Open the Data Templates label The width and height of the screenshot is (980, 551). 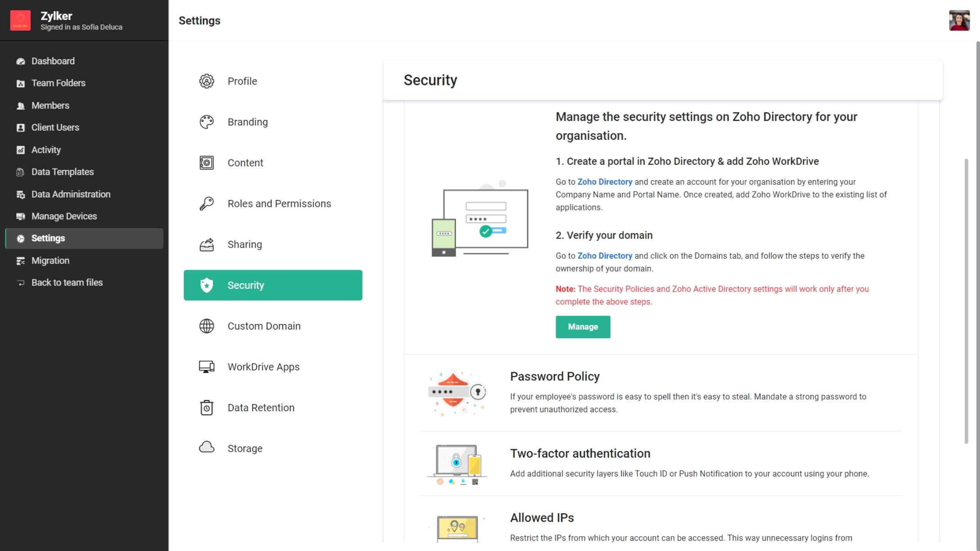click(62, 172)
